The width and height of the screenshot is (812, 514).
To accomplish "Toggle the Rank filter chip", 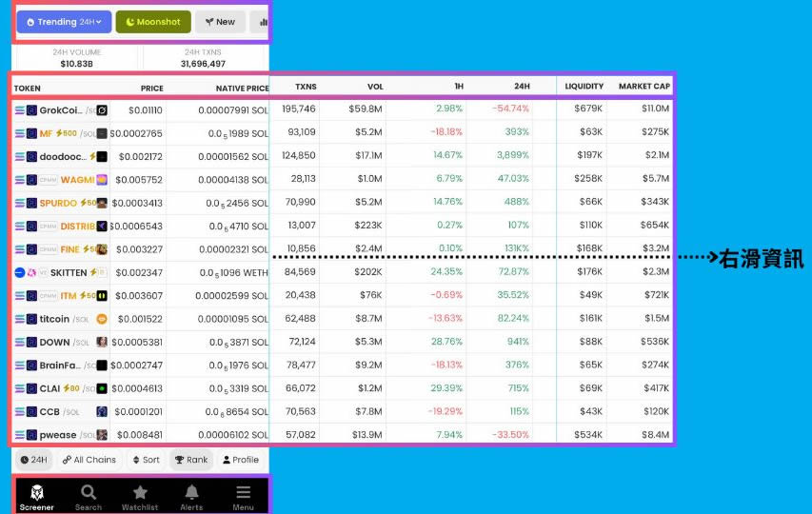I will pos(190,460).
